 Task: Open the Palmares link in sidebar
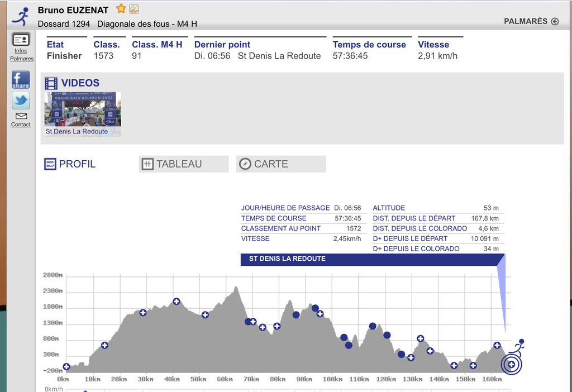[x=22, y=59]
